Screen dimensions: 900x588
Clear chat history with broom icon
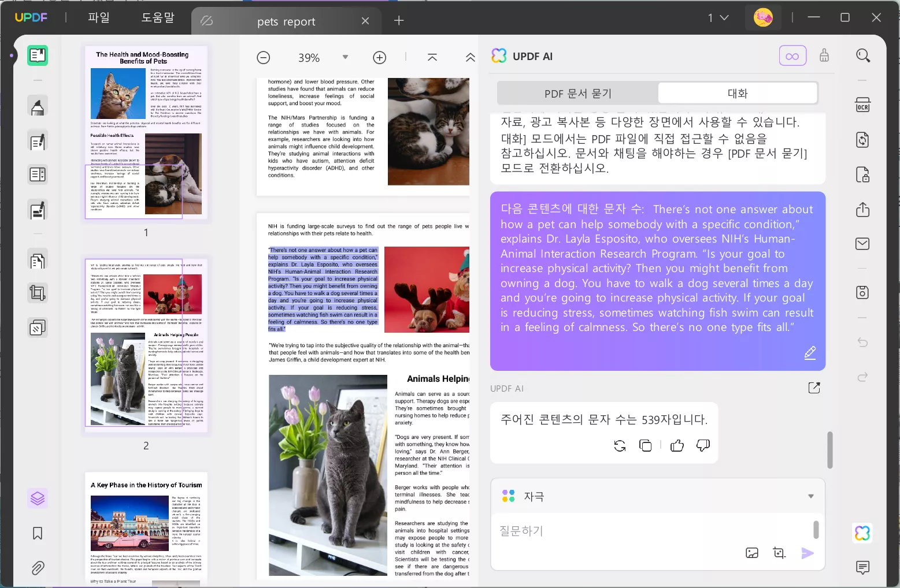(824, 55)
